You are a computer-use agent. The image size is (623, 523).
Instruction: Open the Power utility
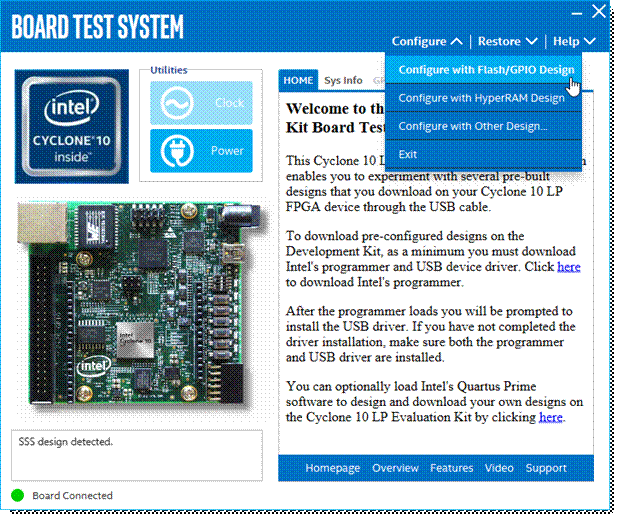pos(201,151)
